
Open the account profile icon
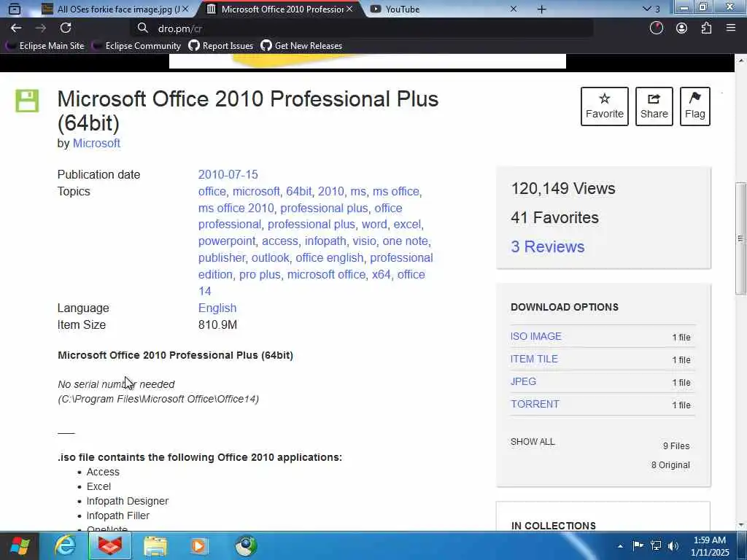click(x=682, y=28)
